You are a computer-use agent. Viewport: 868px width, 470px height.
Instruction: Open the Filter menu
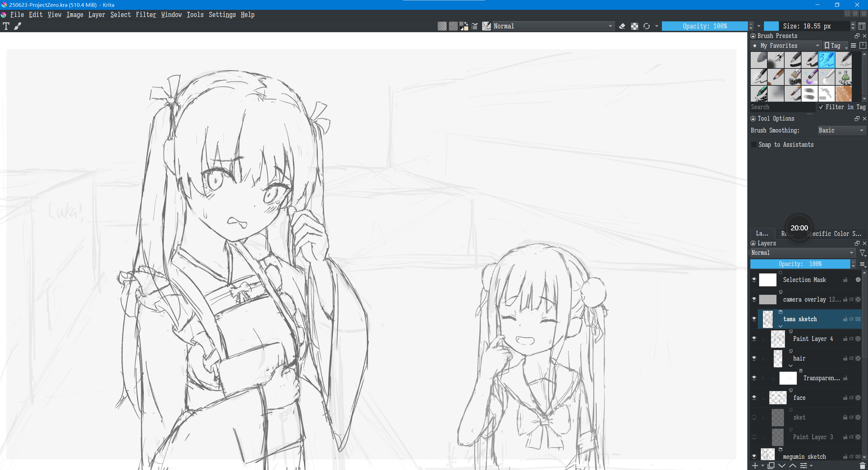click(146, 15)
